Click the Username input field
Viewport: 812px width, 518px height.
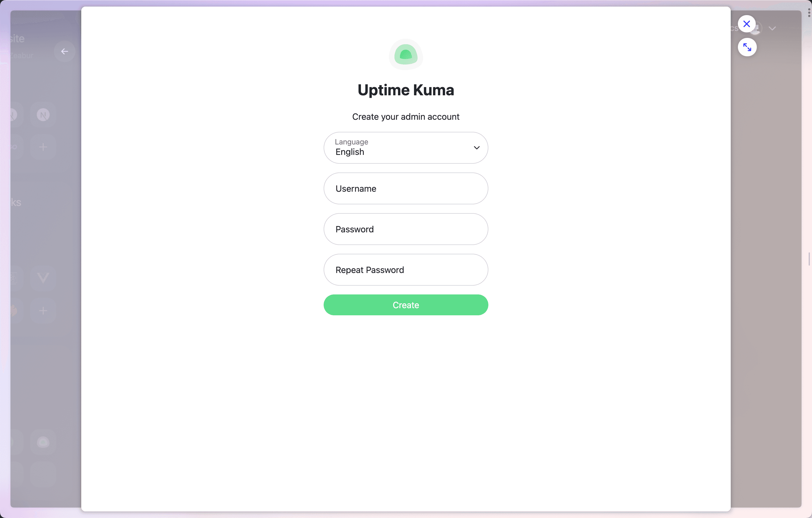tap(406, 188)
